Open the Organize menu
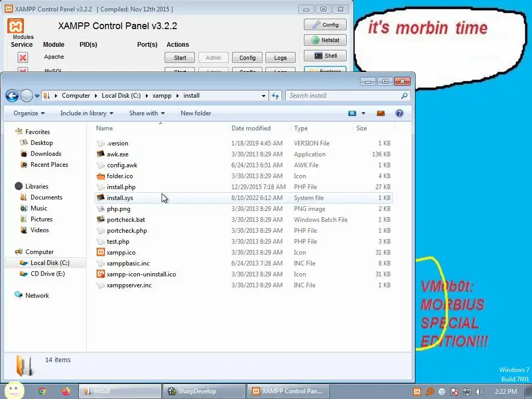 29,113
